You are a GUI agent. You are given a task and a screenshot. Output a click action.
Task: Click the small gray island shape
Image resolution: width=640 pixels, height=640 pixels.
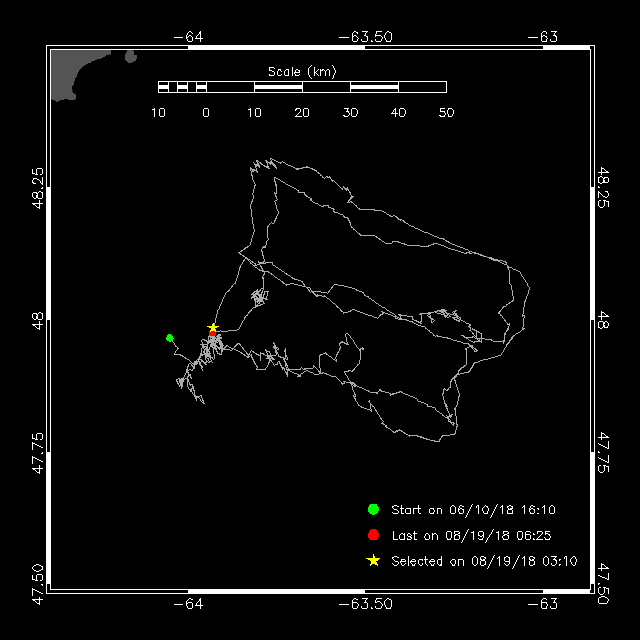(x=131, y=56)
